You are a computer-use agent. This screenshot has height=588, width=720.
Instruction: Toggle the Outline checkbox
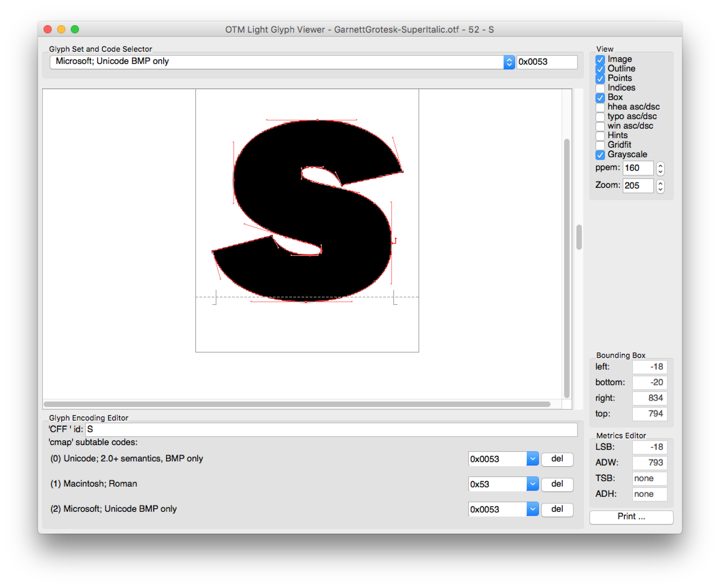[x=600, y=69]
